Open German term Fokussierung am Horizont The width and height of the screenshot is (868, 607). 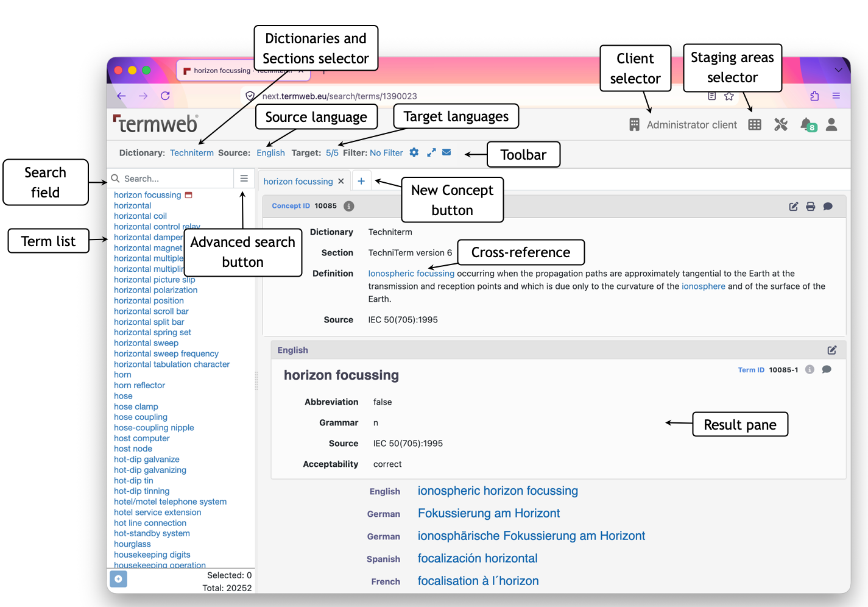[x=489, y=513]
